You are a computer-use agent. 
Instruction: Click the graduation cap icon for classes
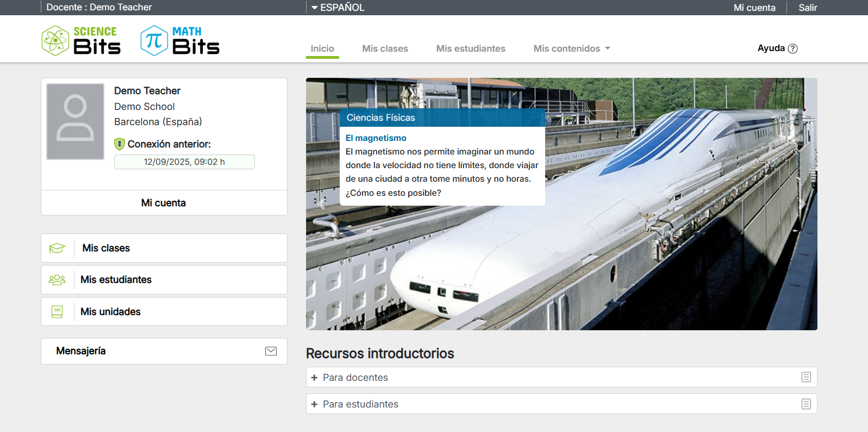[57, 249]
